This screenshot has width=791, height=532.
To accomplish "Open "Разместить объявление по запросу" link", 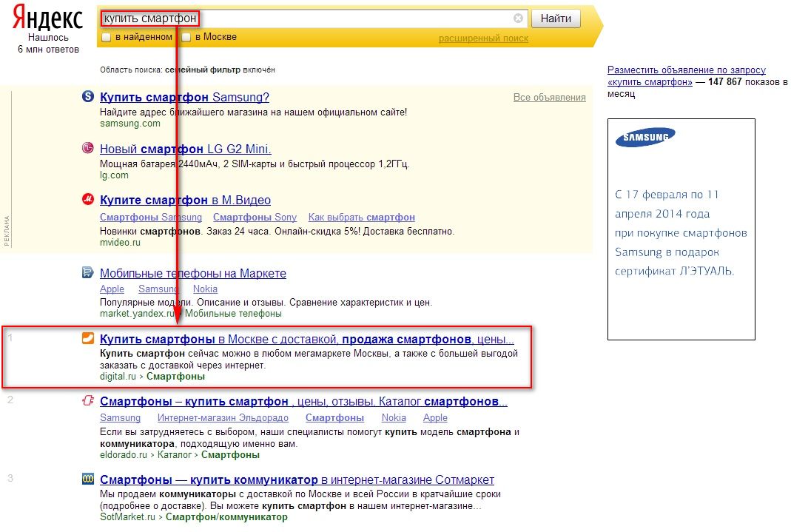I will click(x=685, y=69).
